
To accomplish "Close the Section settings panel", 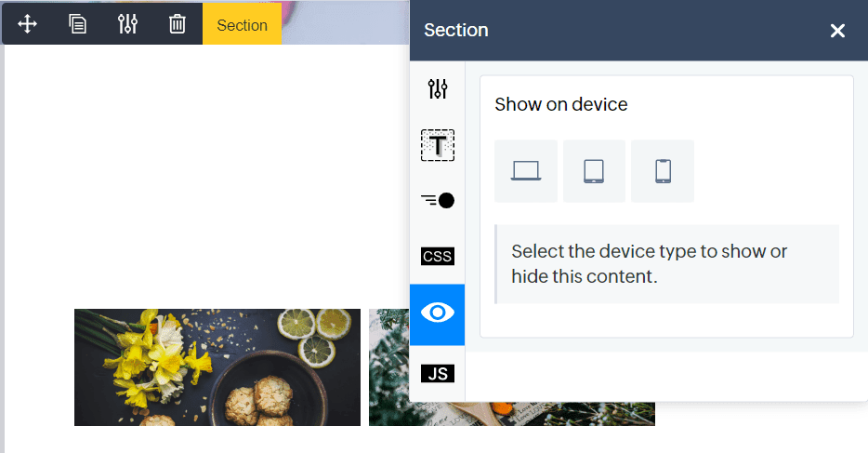I will 837,31.
